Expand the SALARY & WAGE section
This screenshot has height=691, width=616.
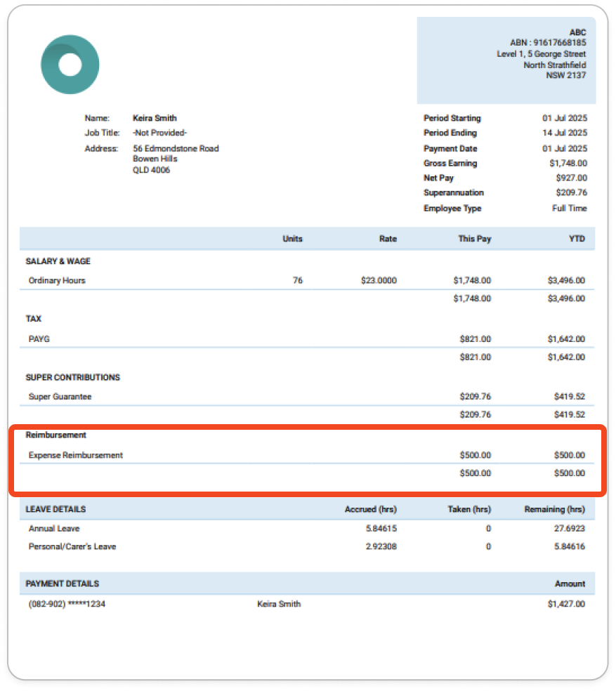58,261
